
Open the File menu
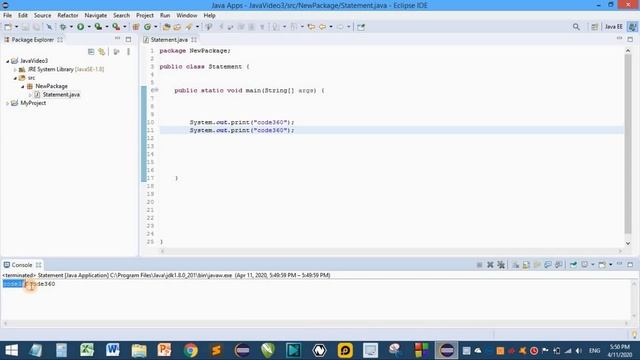point(7,15)
